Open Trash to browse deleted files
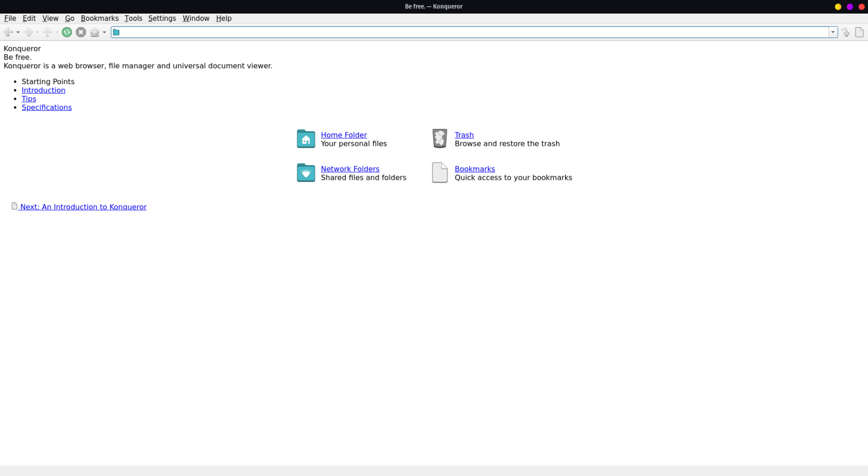This screenshot has width=868, height=476. (464, 135)
